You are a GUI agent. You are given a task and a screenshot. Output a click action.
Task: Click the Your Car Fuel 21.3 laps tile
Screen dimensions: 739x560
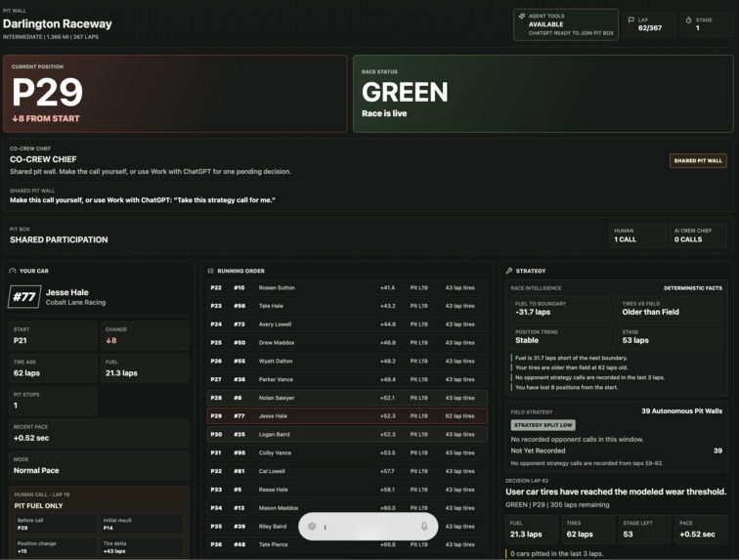coord(145,368)
